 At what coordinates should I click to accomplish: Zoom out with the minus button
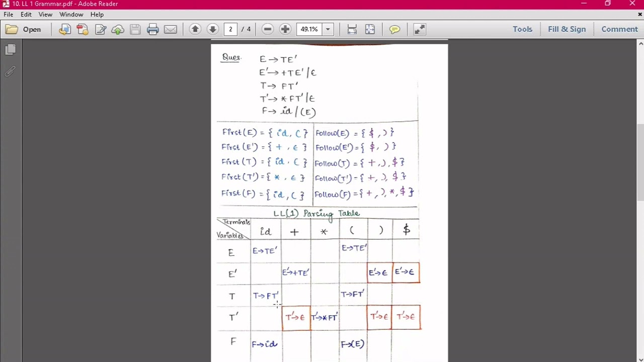(268, 29)
